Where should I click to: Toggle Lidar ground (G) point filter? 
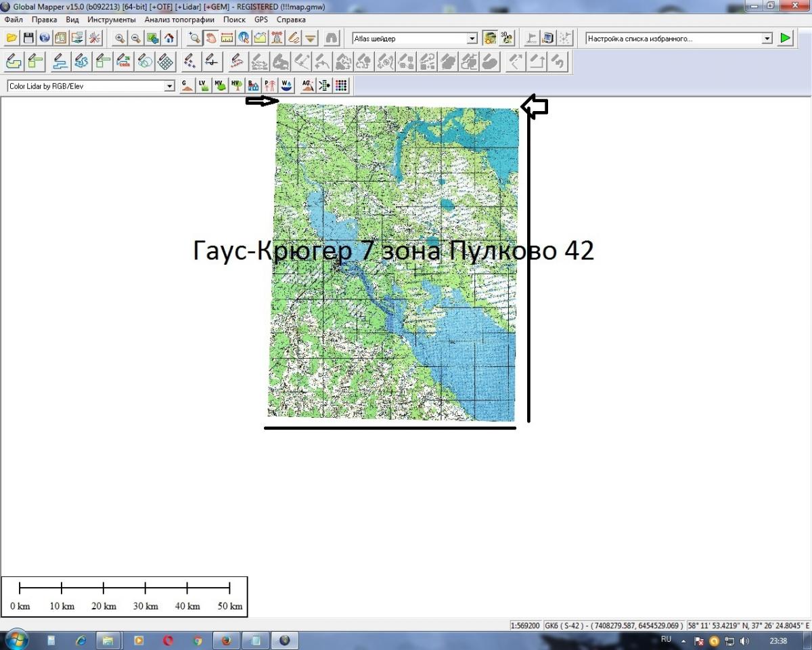(187, 86)
